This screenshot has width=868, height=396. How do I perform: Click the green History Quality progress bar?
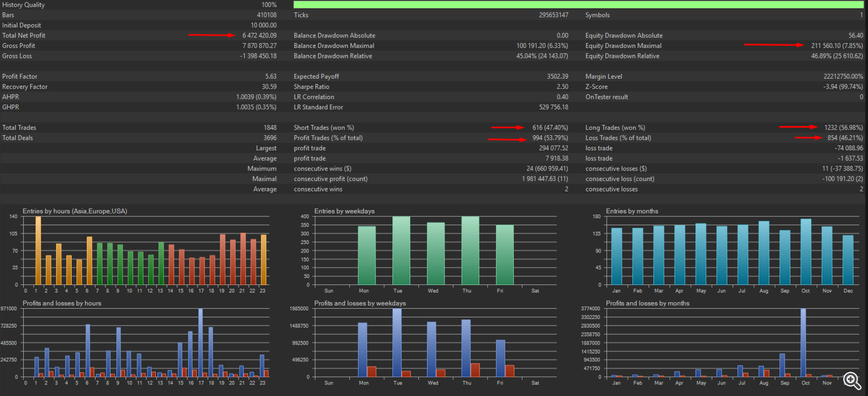click(578, 5)
